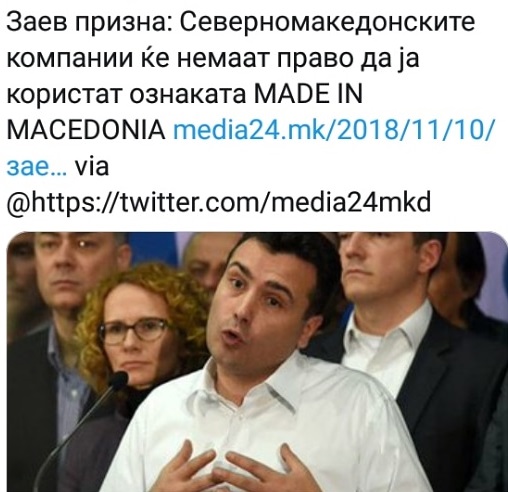Click the "MADE IN" text in the tweet
Viewport: 508px width, 492px height.
tap(308, 94)
